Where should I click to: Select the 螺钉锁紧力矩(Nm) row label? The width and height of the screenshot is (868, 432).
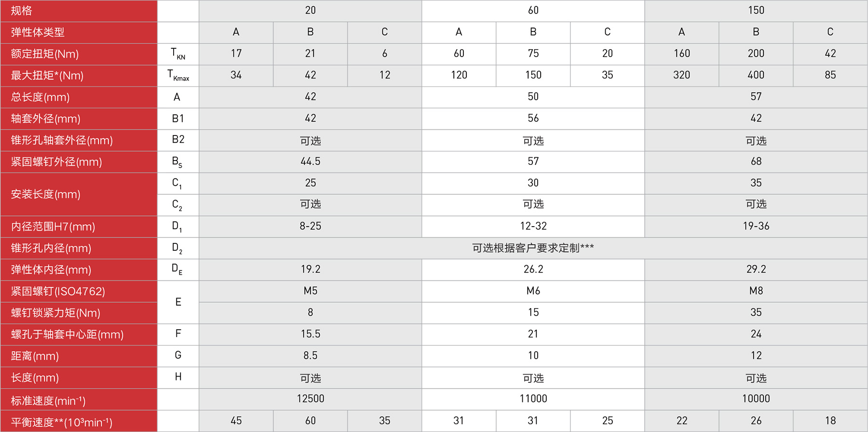[79, 313]
